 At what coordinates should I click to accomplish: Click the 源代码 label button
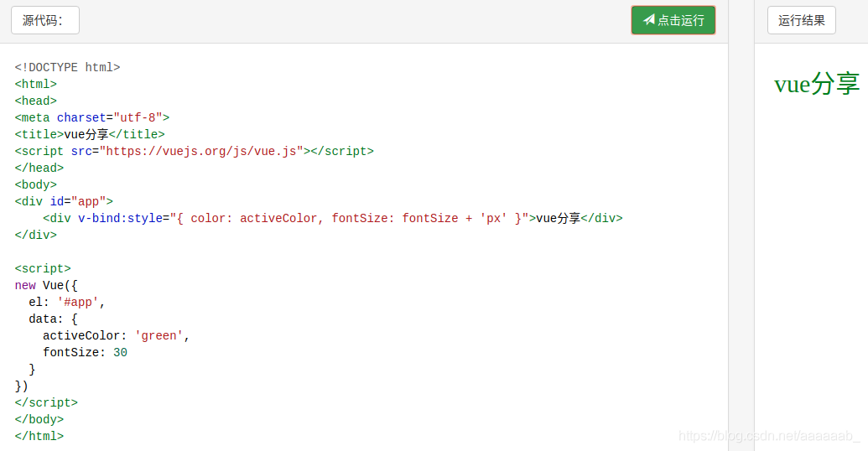[x=44, y=20]
